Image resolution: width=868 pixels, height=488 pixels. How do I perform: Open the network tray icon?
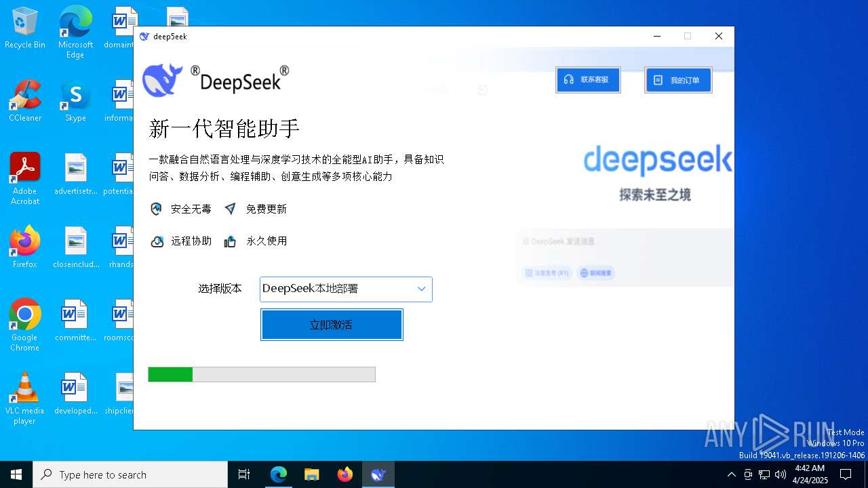click(764, 474)
